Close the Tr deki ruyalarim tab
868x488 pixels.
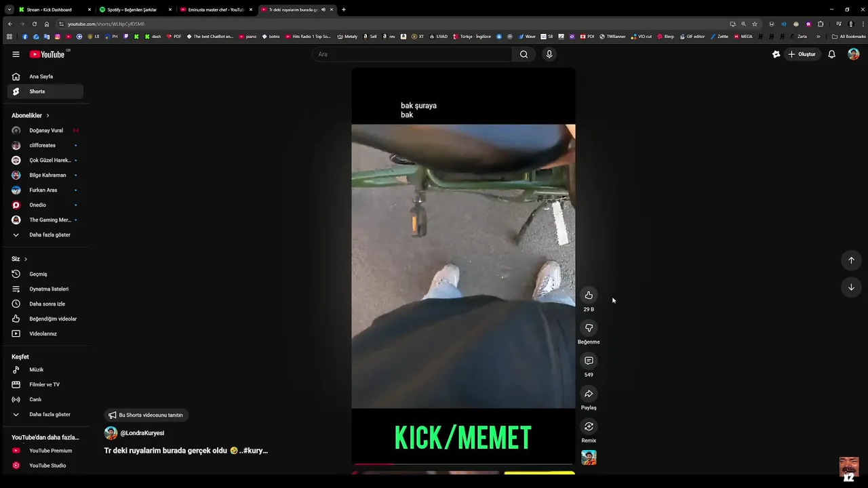pos(332,9)
